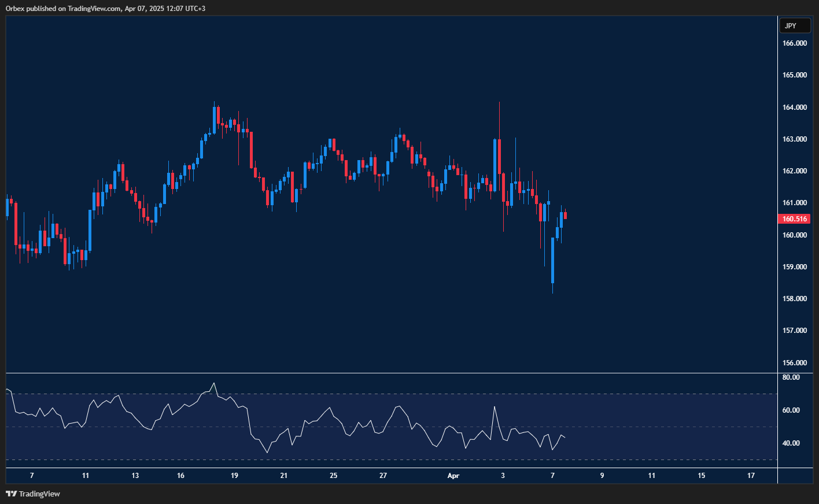Viewport: 819px width, 504px height.
Task: Select the 27 label on the time axis
Action: click(382, 475)
